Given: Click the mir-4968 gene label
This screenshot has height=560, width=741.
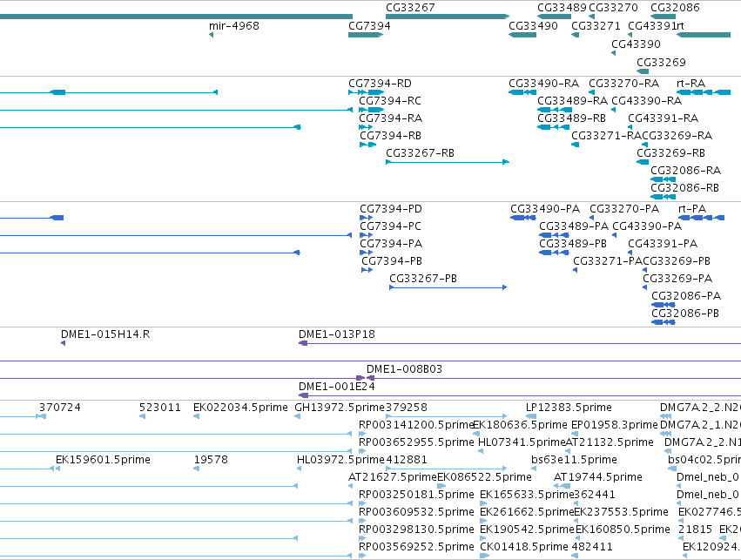Looking at the screenshot, I should (x=234, y=25).
